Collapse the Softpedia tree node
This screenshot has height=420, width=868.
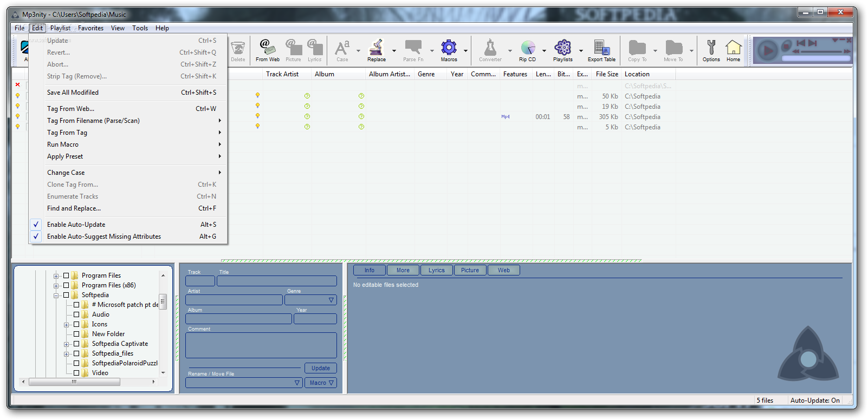(x=56, y=296)
